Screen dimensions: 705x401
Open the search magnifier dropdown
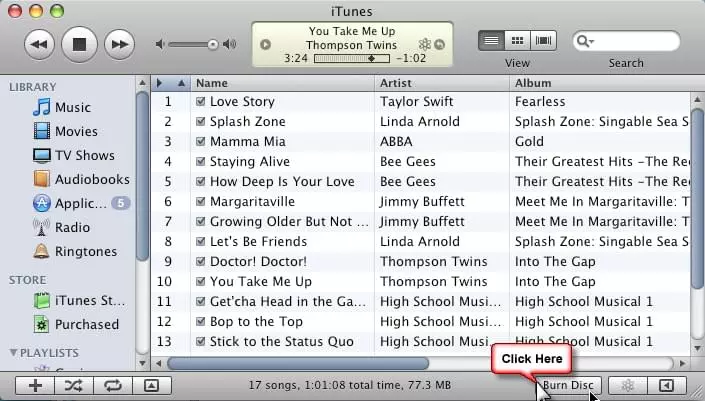click(585, 41)
